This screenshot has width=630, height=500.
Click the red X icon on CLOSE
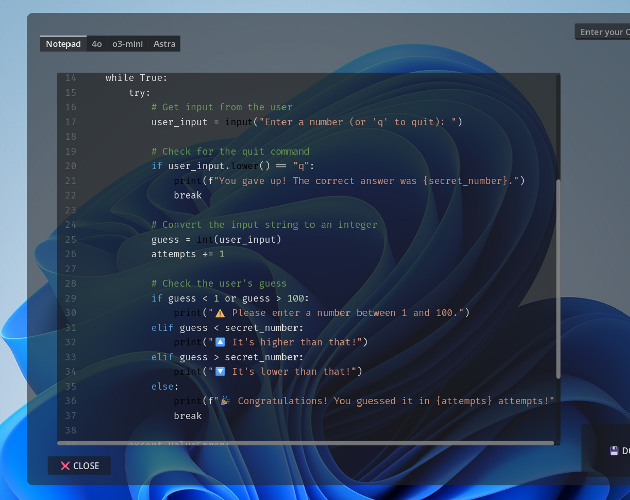click(x=65, y=466)
